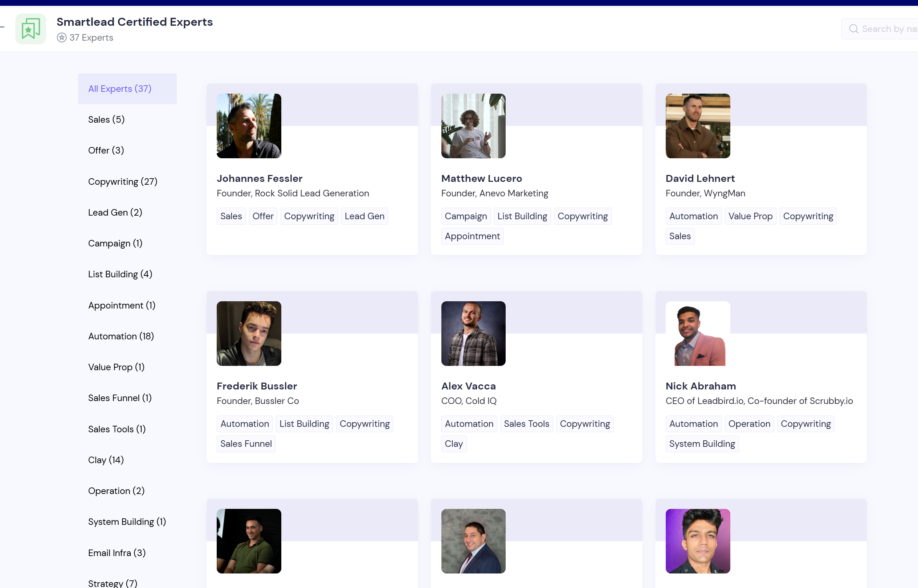Click 'CEO of Leadbird.io, Co-founder of Scrubby.io' text
Image resolution: width=918 pixels, height=588 pixels.
click(x=759, y=401)
